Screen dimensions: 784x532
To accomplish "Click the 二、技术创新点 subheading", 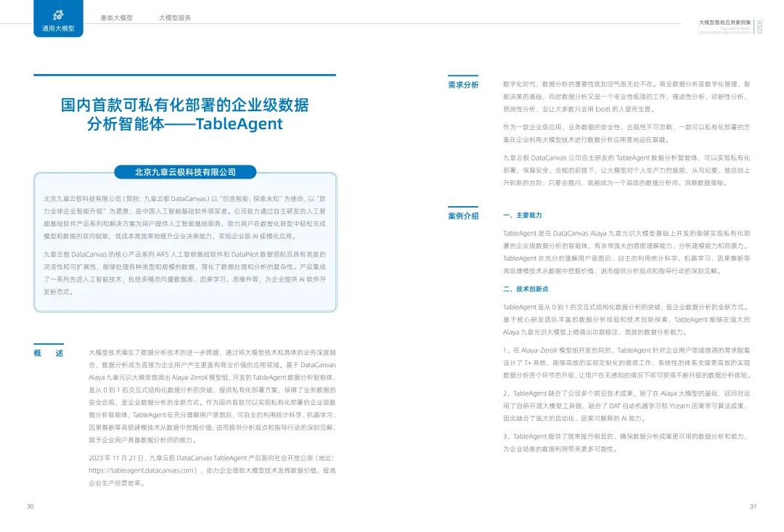I will tap(526, 289).
